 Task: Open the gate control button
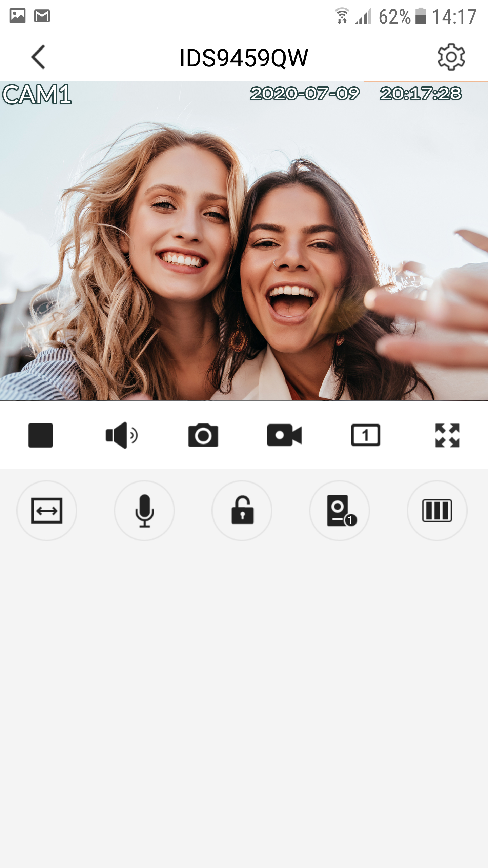437,511
